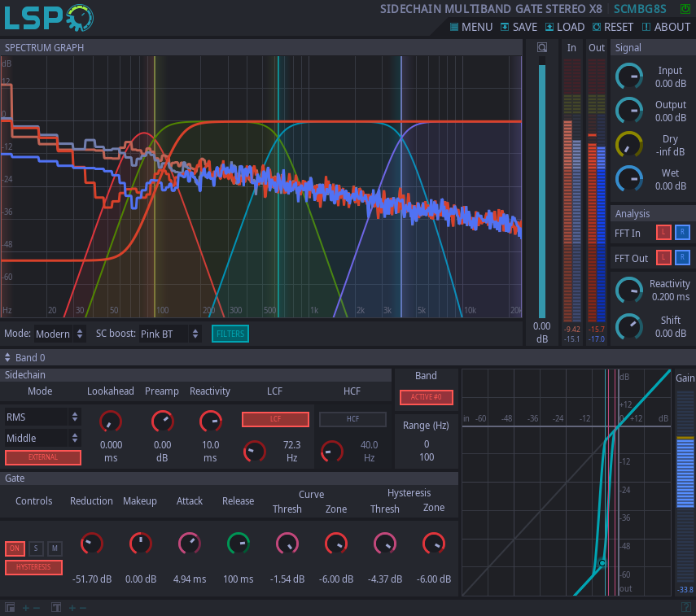Image resolution: width=696 pixels, height=616 pixels.
Task: Click the LSP gear logo
Action: (x=80, y=18)
